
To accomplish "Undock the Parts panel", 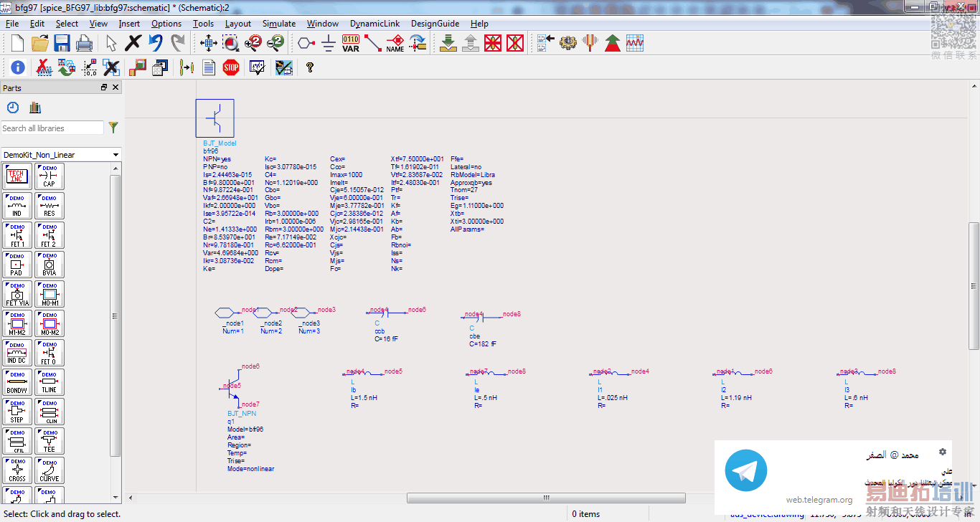I will 104,87.
